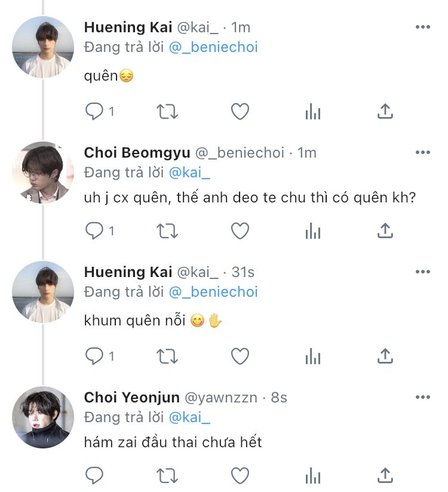Open Choi Beomgyu's profile picture
This screenshot has width=448, height=492.
(43, 173)
